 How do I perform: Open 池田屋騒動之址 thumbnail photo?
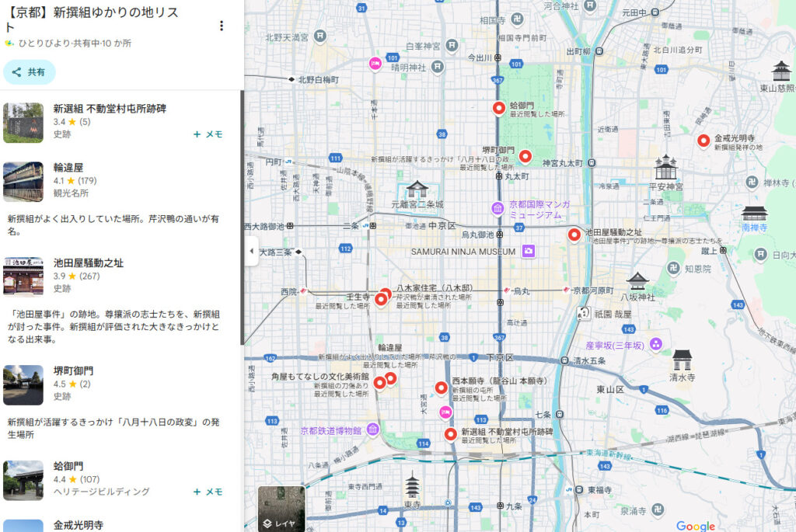pyautogui.click(x=23, y=276)
